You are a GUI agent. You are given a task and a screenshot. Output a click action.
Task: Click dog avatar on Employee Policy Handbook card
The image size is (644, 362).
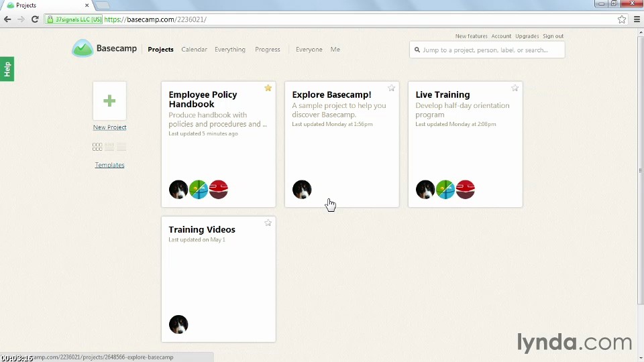178,189
